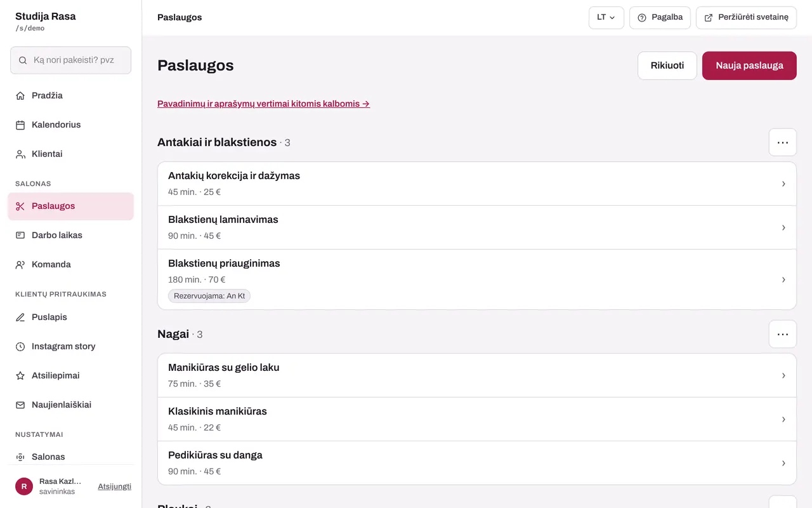Go to Pradžia in the sidebar
812x508 pixels.
pyautogui.click(x=70, y=96)
